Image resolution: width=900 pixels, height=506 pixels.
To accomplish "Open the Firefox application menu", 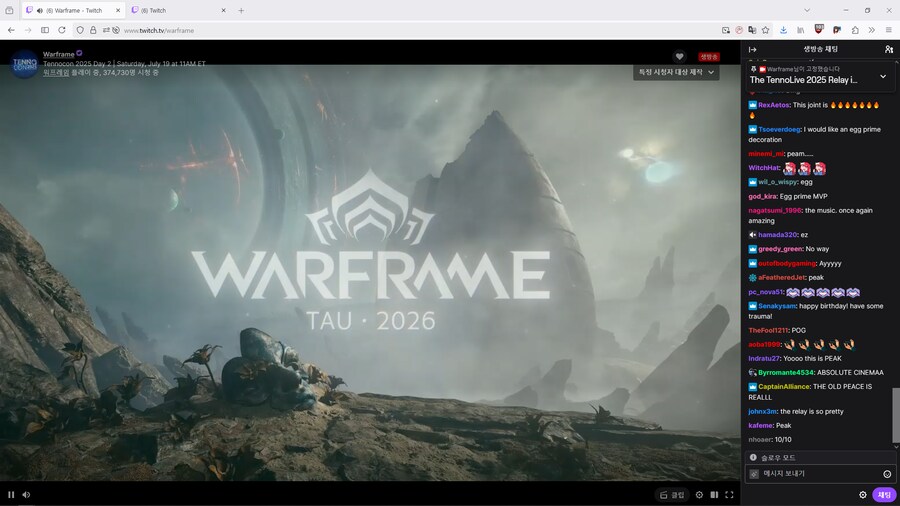I will click(x=889, y=30).
